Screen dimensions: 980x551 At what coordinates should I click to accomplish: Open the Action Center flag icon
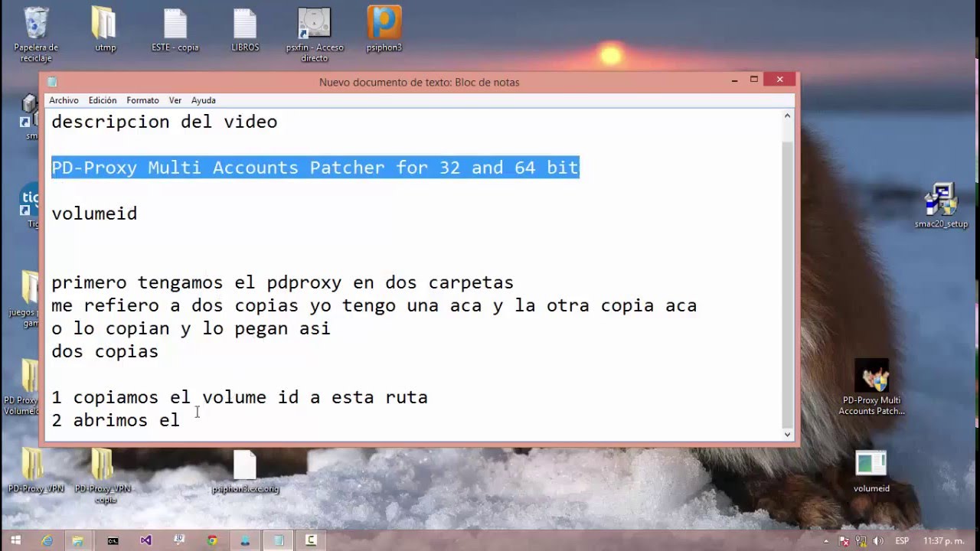coord(844,541)
